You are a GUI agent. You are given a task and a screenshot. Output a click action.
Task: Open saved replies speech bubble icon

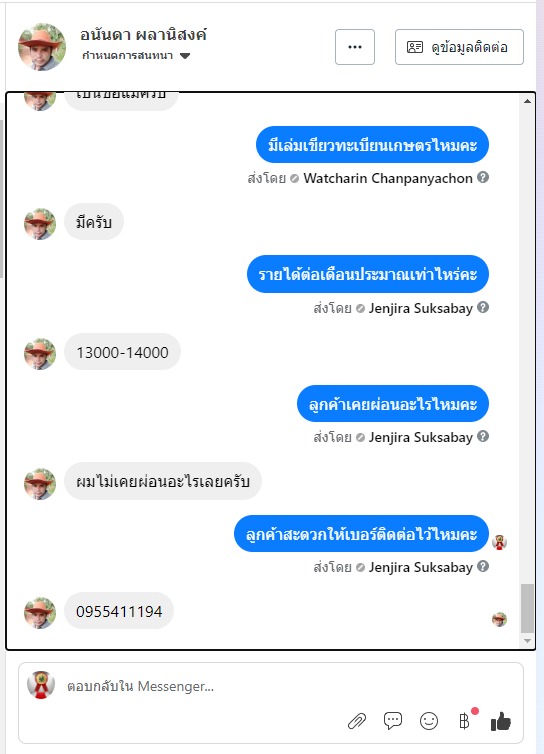(393, 721)
